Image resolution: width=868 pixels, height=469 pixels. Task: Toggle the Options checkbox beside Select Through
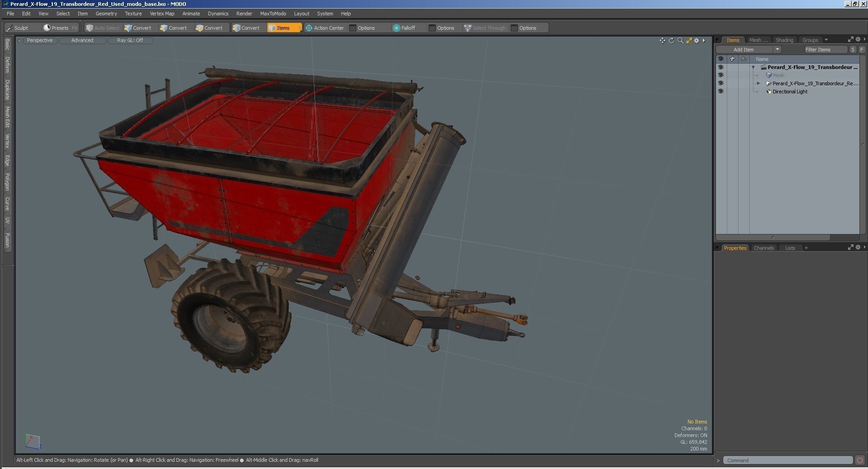click(x=514, y=28)
